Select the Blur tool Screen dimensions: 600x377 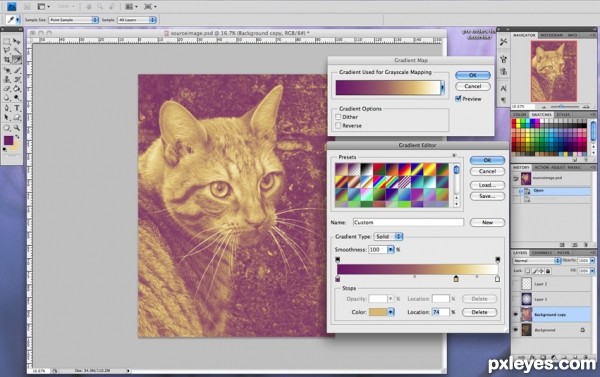coord(7,98)
